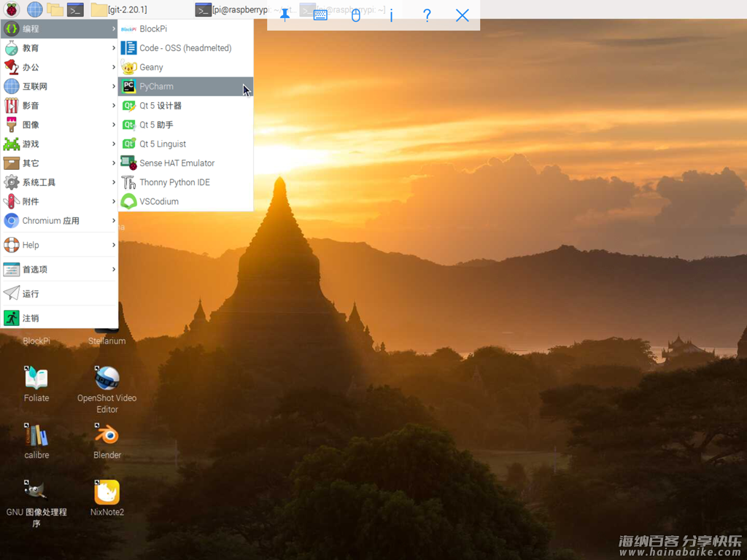The height and width of the screenshot is (560, 747).
Task: Expand the arrow beside 互联网
Action: (113, 86)
